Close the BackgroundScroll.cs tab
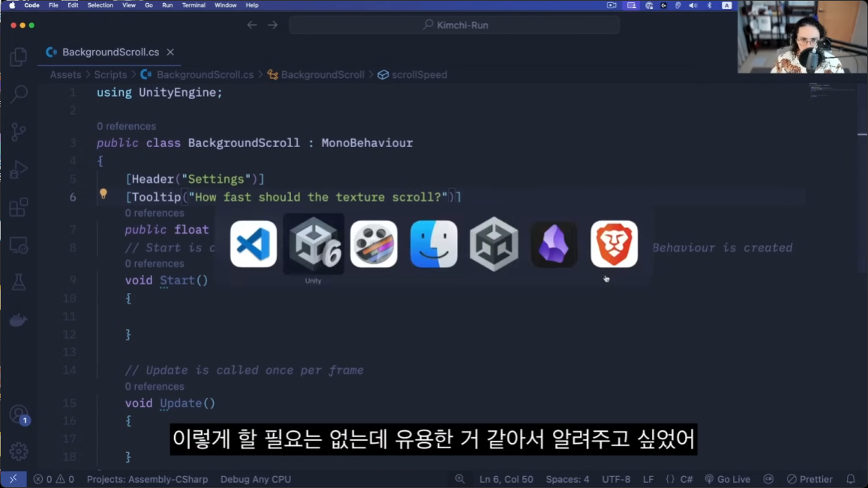 170,52
